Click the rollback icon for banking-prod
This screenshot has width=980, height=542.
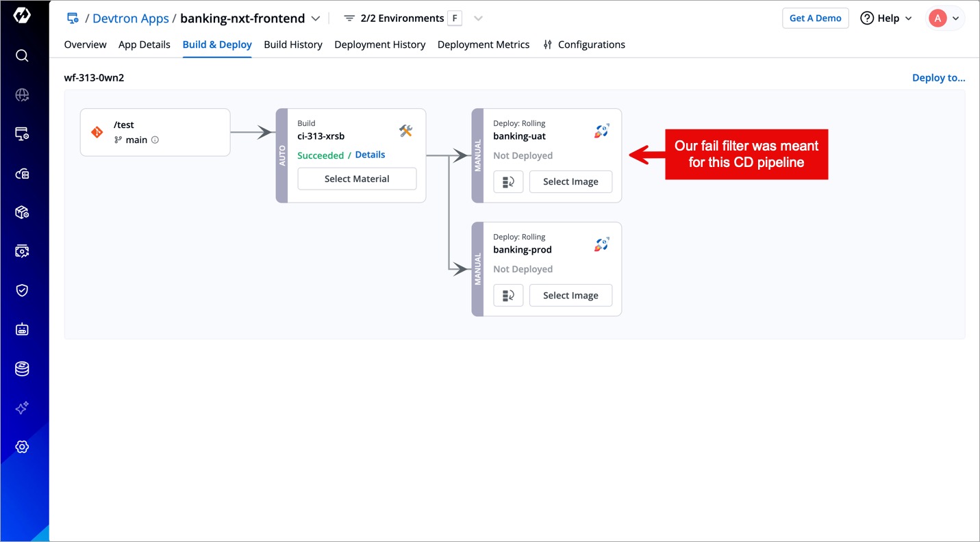(x=508, y=296)
